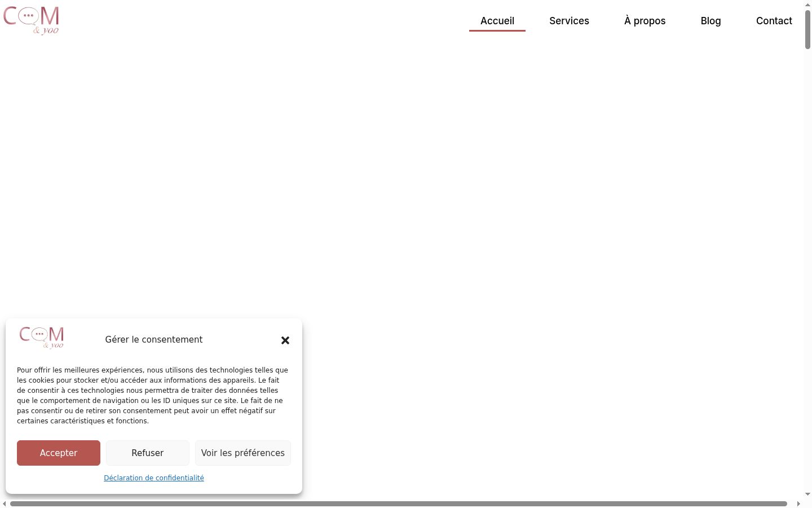Click the vertical scrollbar thumb

(807, 29)
